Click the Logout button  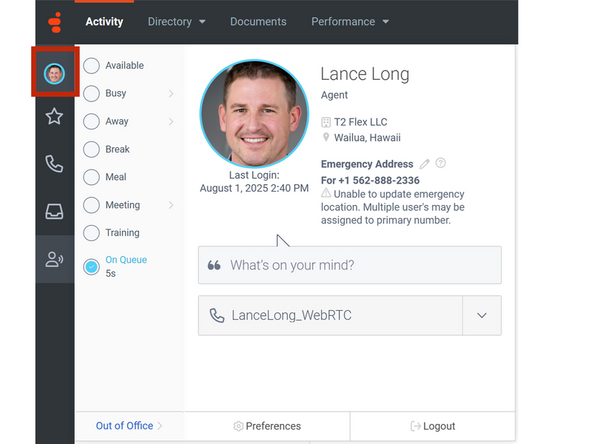(x=433, y=426)
